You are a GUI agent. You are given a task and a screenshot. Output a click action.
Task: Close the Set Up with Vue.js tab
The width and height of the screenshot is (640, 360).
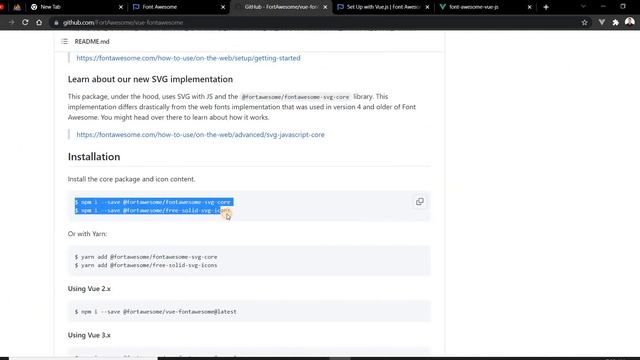pyautogui.click(x=427, y=7)
